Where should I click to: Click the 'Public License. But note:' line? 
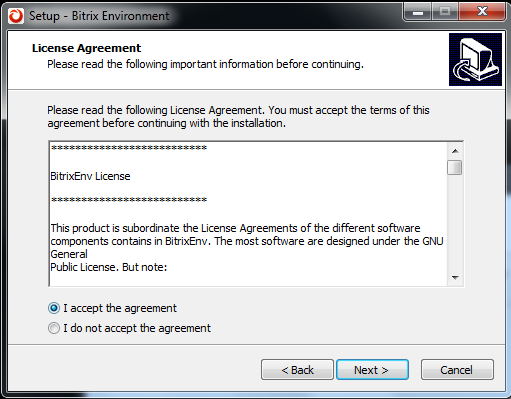(108, 267)
